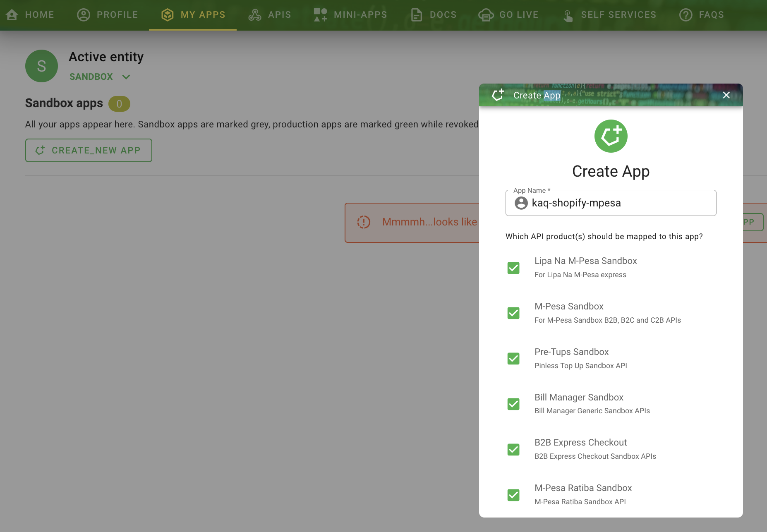Click the Docs document icon

coord(417,15)
